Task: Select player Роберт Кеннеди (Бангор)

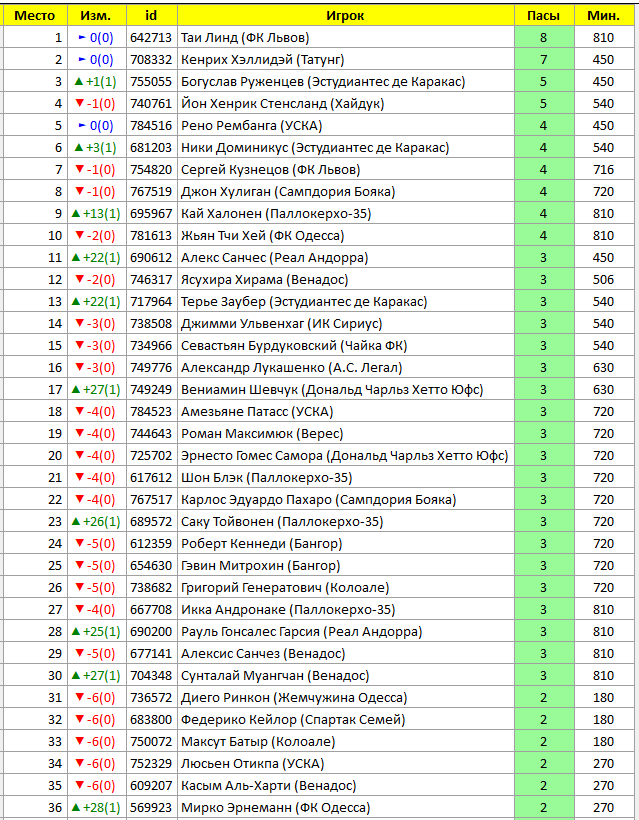Action: [261, 543]
